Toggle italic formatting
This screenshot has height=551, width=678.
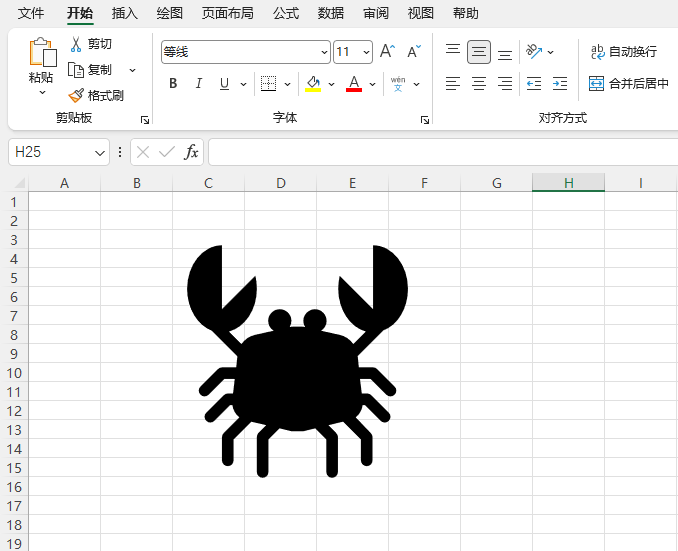(198, 83)
